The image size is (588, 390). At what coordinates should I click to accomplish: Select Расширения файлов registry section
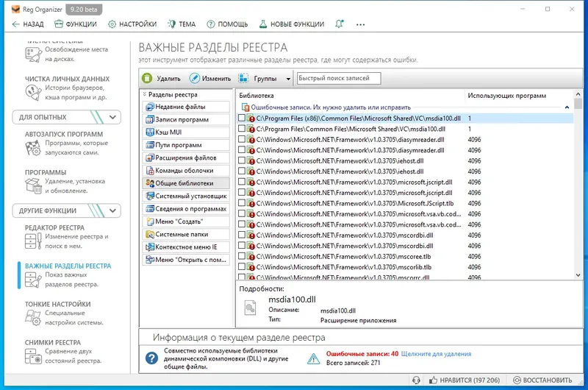187,158
